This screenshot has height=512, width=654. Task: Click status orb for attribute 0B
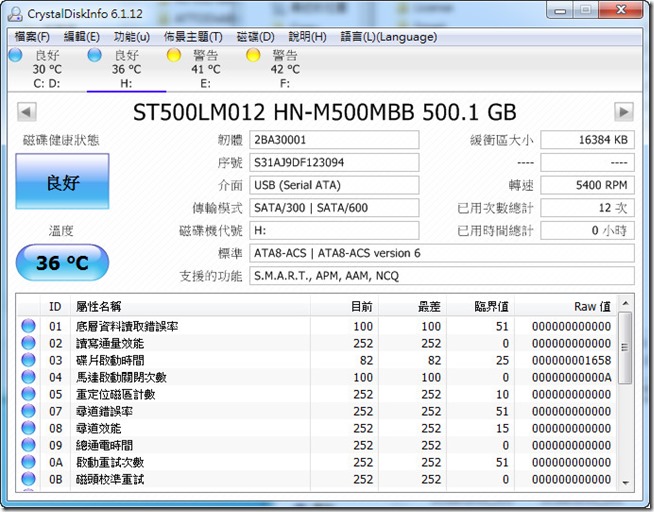tap(28, 479)
